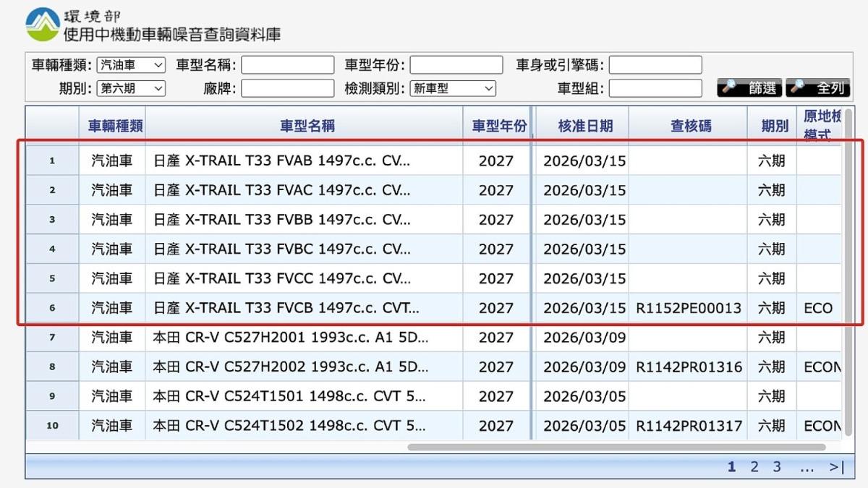The width and height of the screenshot is (868, 488).
Task: Click '本田 CR-V C524T1501 1498c.c.' cell
Action: pyautogui.click(x=305, y=396)
